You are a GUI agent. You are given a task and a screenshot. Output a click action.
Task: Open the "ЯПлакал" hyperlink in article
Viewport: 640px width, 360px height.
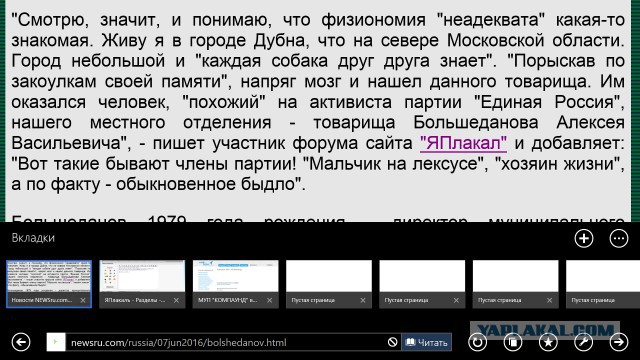(463, 143)
